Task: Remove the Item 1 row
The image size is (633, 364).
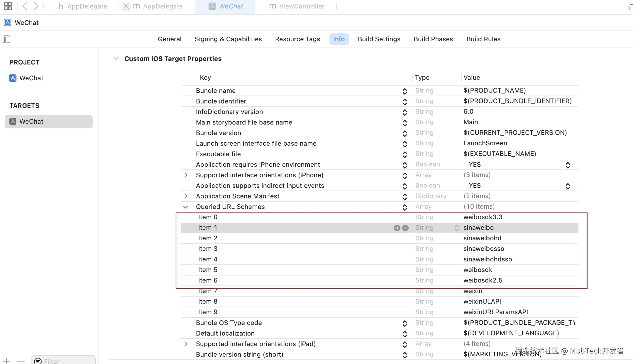Action: 405,228
